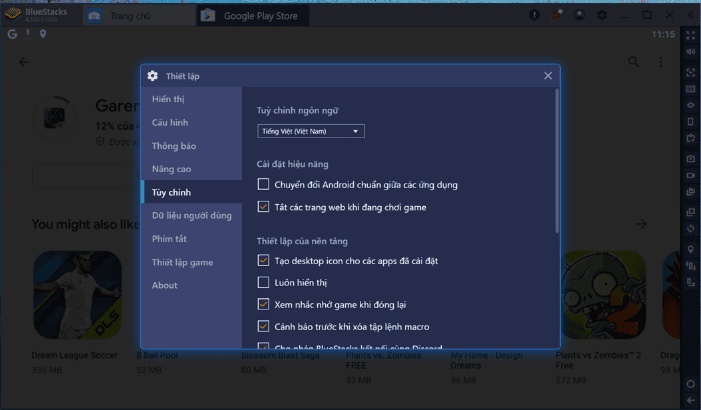Viewport: 701px width, 410px height.
Task: Open the Hiển thị settings section
Action: click(x=192, y=99)
